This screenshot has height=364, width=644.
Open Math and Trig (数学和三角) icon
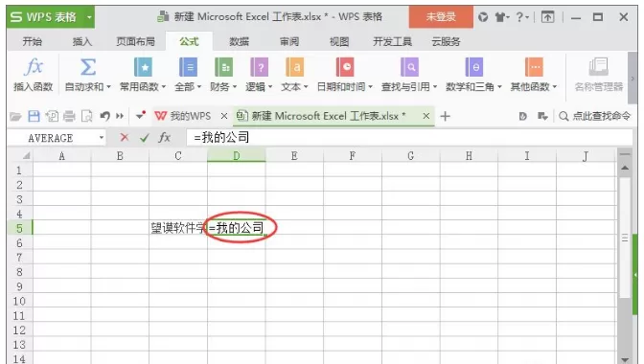[x=474, y=67]
